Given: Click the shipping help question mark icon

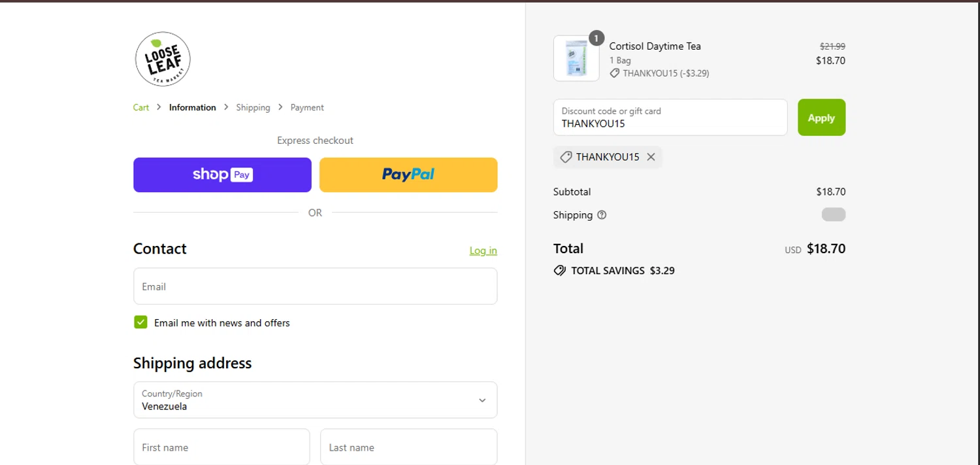Looking at the screenshot, I should (602, 215).
